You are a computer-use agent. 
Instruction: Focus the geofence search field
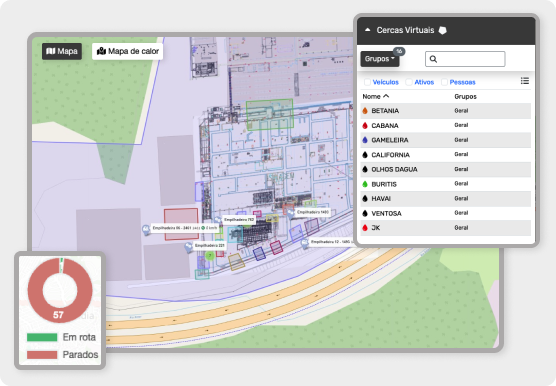click(x=465, y=59)
